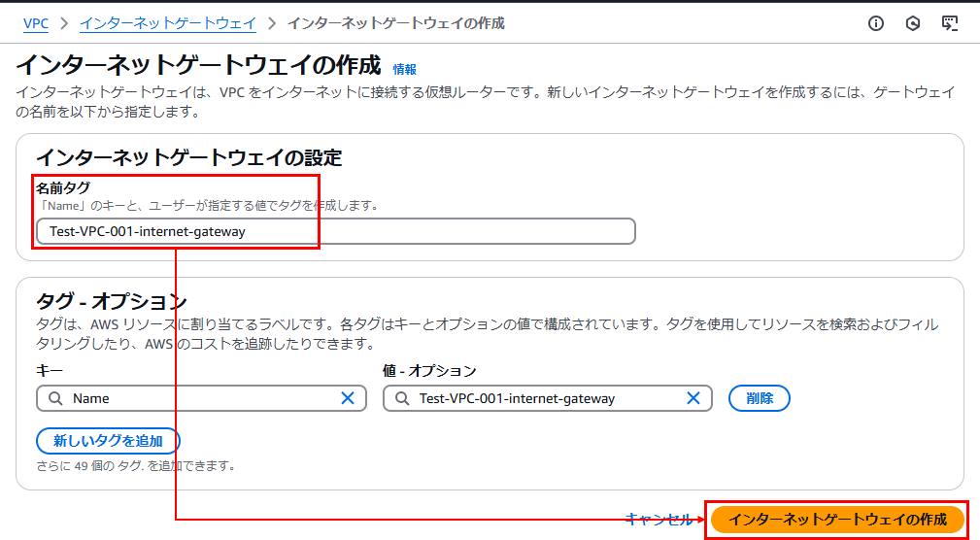Click the タグ - オプション section heading
This screenshot has width=980, height=540.
[x=112, y=301]
